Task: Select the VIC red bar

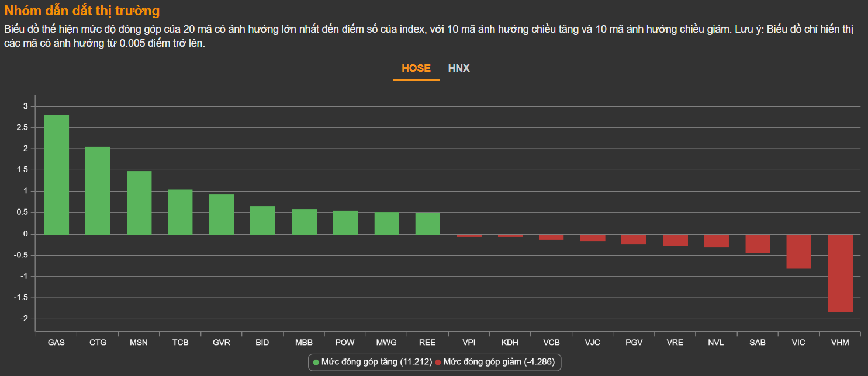Action: coord(798,251)
